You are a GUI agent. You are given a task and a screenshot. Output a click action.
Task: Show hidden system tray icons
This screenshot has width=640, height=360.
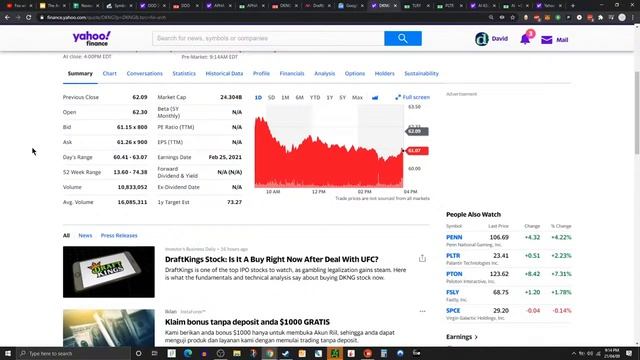point(573,353)
